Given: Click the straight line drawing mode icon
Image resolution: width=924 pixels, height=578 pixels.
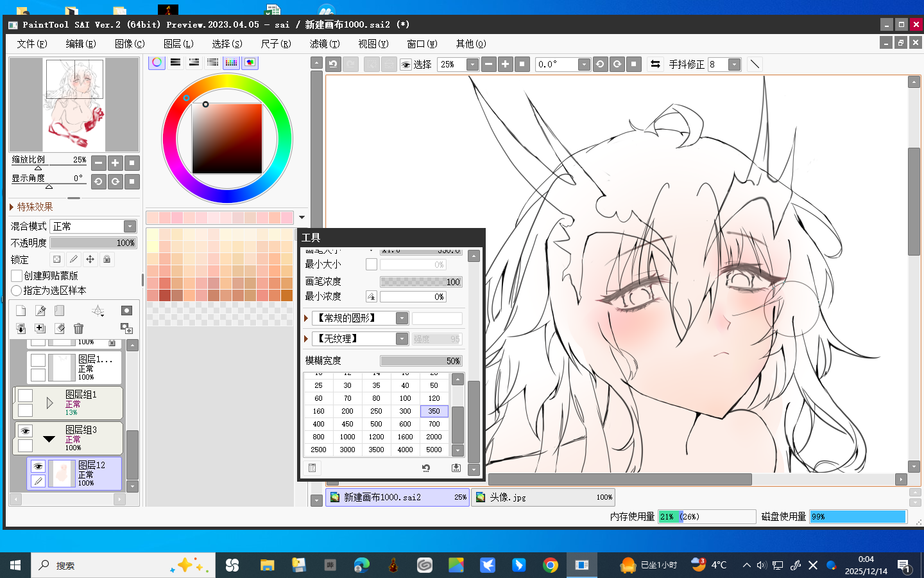Looking at the screenshot, I should tap(755, 64).
